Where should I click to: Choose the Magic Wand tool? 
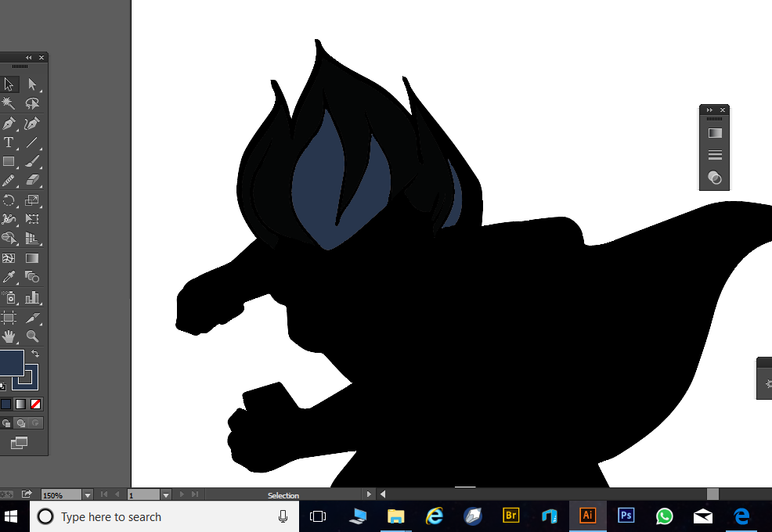point(9,102)
